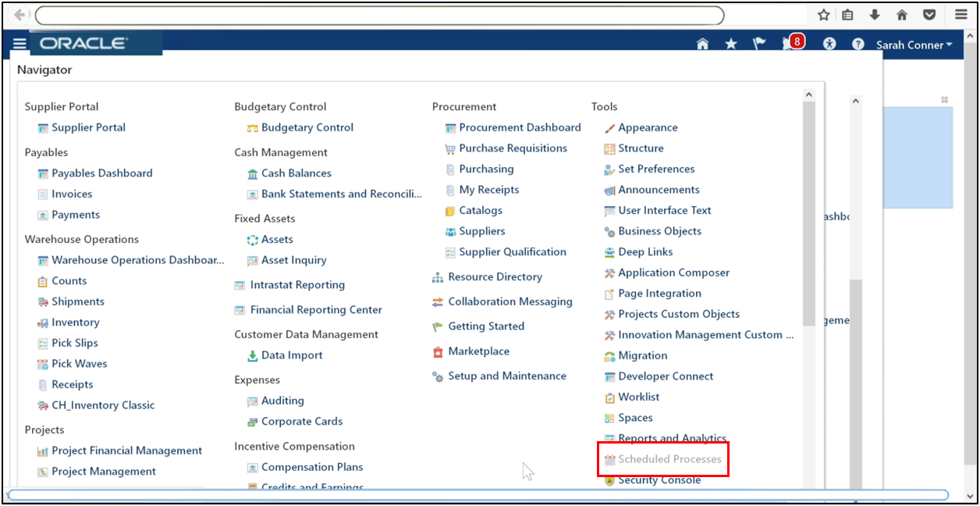
Task: Click the watchlist flag icon
Action: (x=758, y=43)
